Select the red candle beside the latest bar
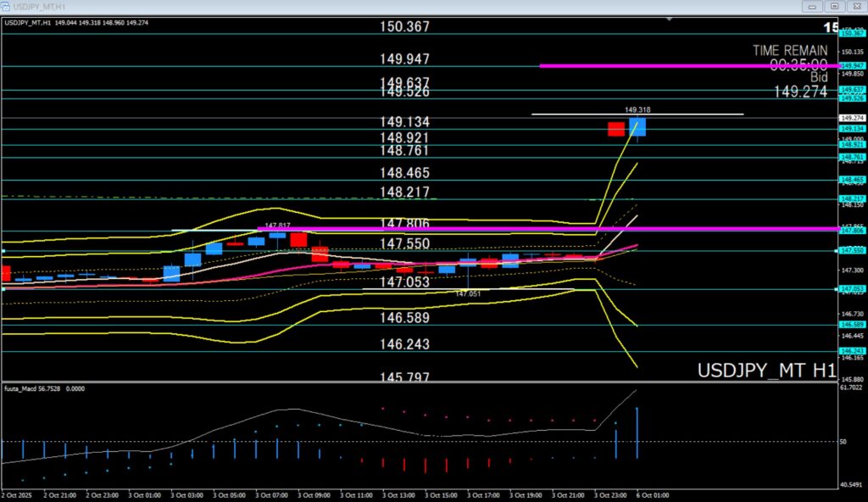This screenshot has height=502, width=868. [x=616, y=129]
